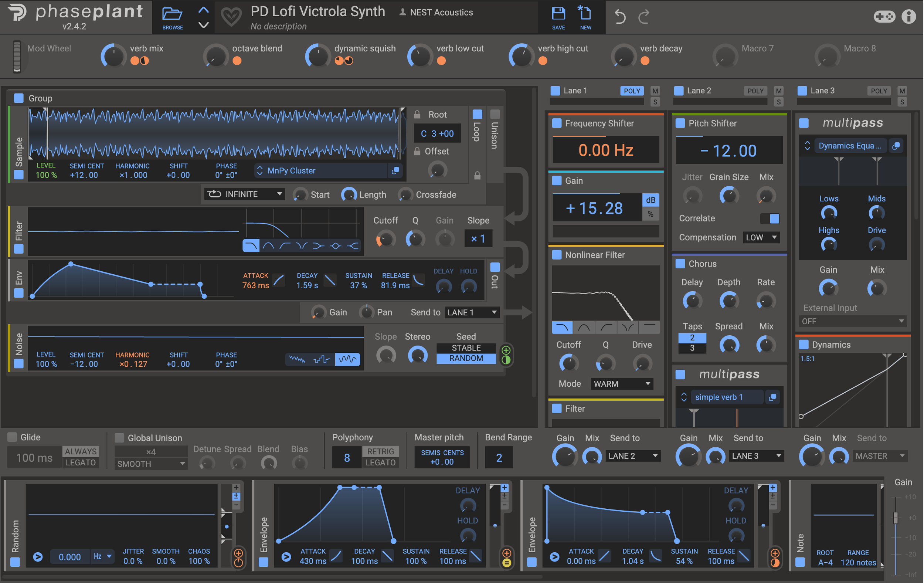The height and width of the screenshot is (583, 924).
Task: Select the Lane 2 header
Action: [699, 91]
